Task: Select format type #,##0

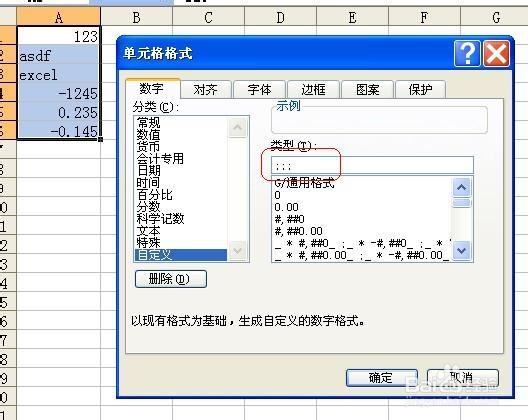Action: 362,219
